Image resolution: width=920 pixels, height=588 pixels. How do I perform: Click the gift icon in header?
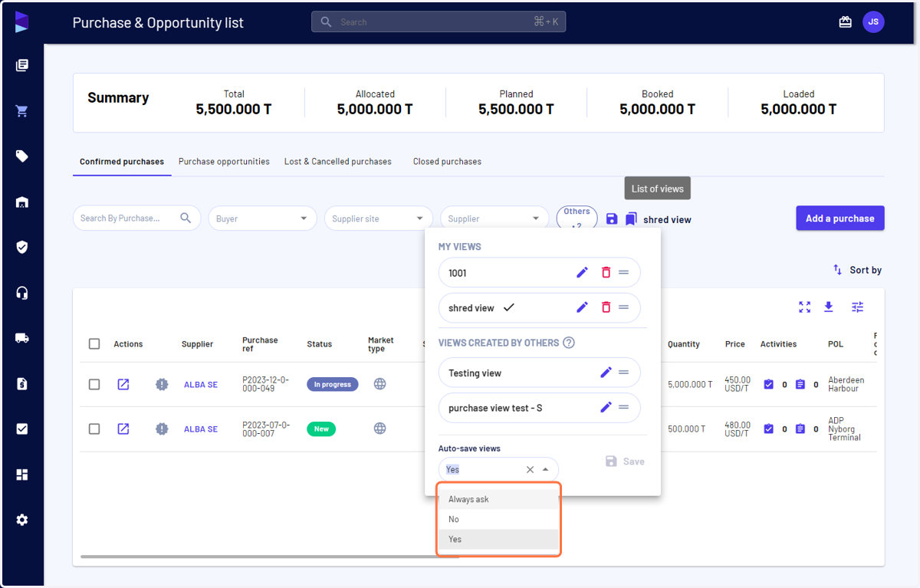tap(845, 22)
